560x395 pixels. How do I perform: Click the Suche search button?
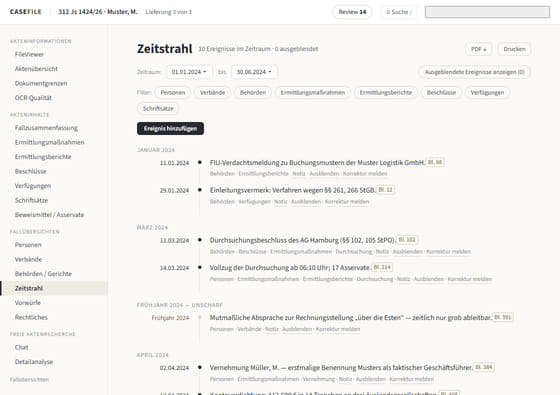[399, 12]
